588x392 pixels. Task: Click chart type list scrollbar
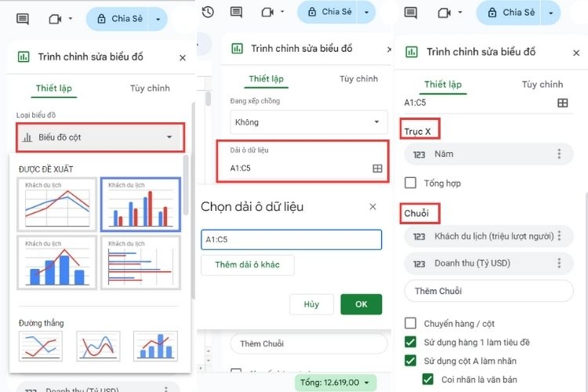click(186, 185)
